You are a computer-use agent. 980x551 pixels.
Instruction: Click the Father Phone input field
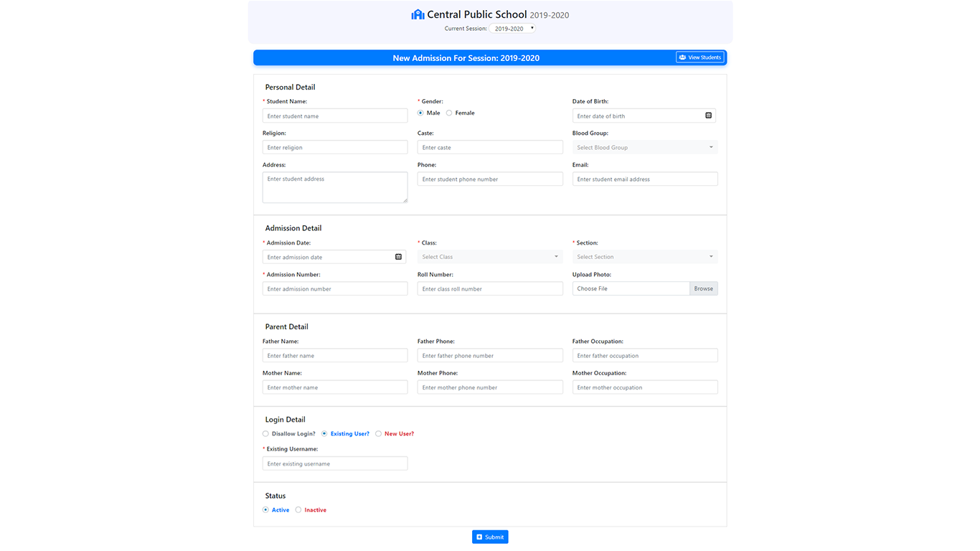(489, 356)
